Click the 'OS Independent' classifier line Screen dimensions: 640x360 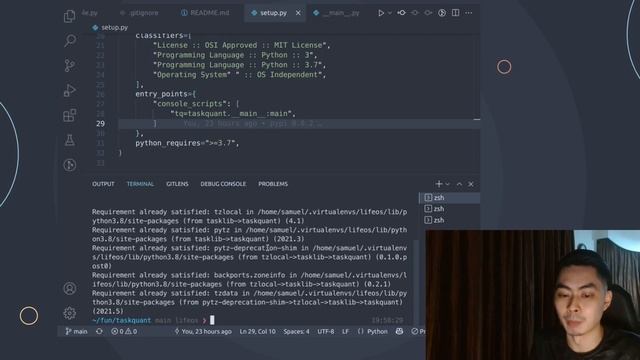240,75
